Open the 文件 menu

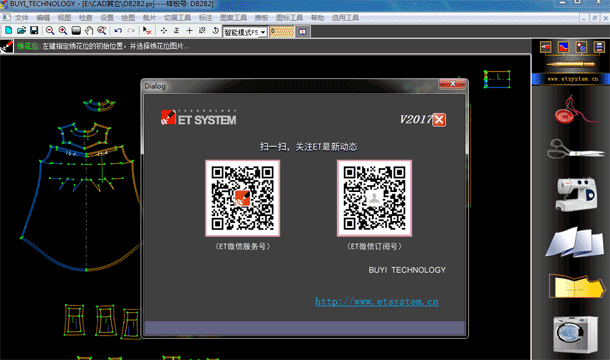tap(21, 18)
